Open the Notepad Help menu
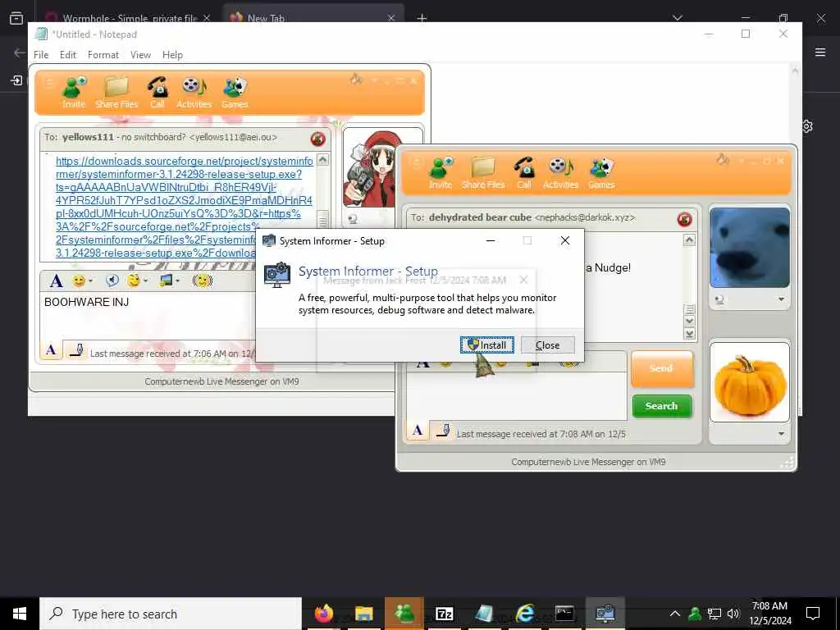The height and width of the screenshot is (630, 840). pyautogui.click(x=172, y=55)
